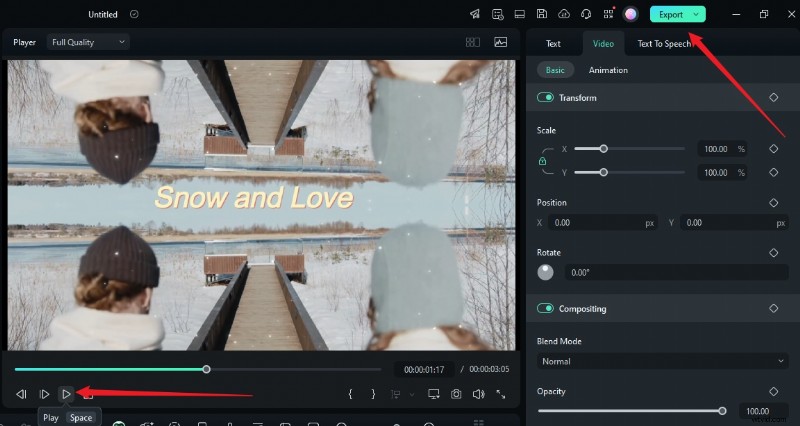This screenshot has height=426, width=800.
Task: Open the picture scope icon in player header
Action: click(x=501, y=42)
